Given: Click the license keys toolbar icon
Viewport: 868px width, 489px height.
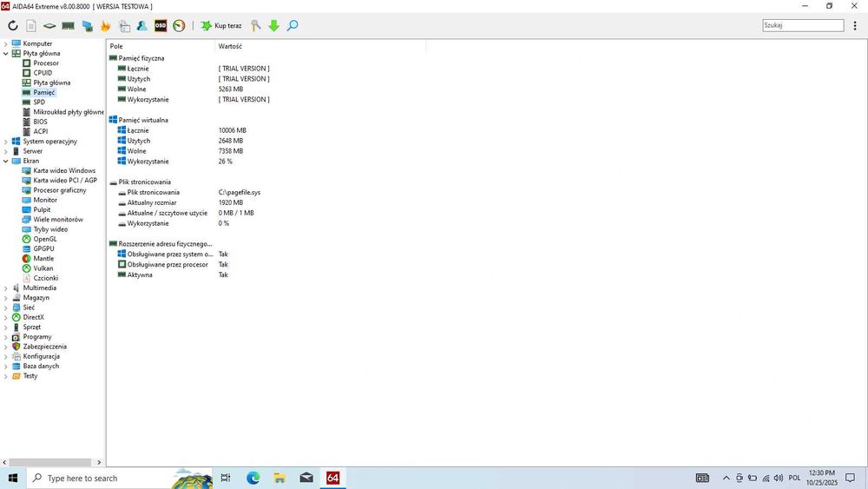Looking at the screenshot, I should 256,25.
